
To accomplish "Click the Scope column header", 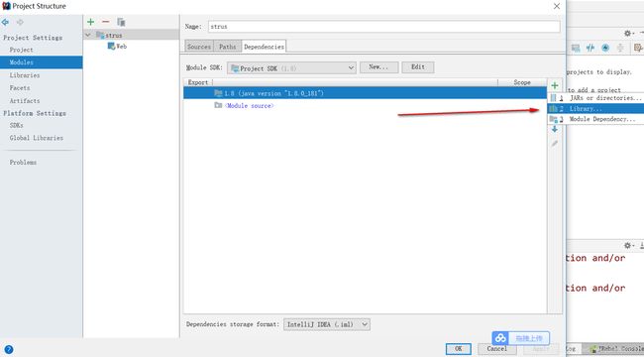I will (x=522, y=82).
